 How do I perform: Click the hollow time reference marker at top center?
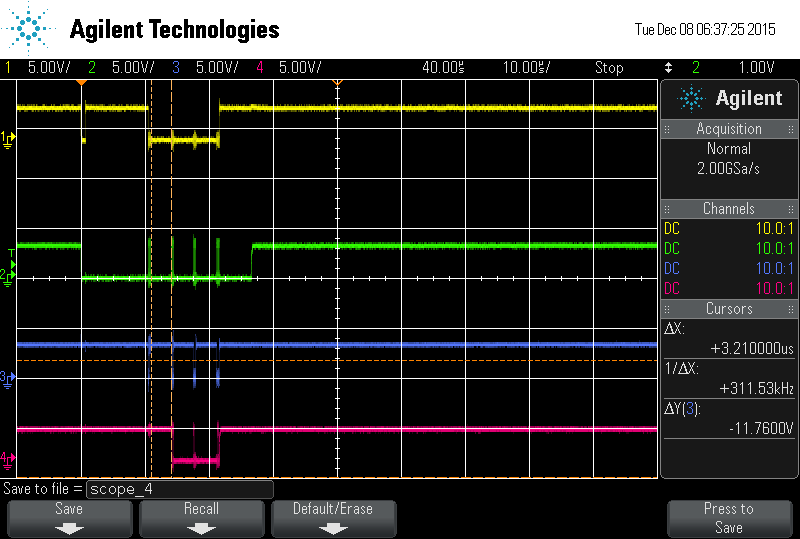pyautogui.click(x=337, y=82)
